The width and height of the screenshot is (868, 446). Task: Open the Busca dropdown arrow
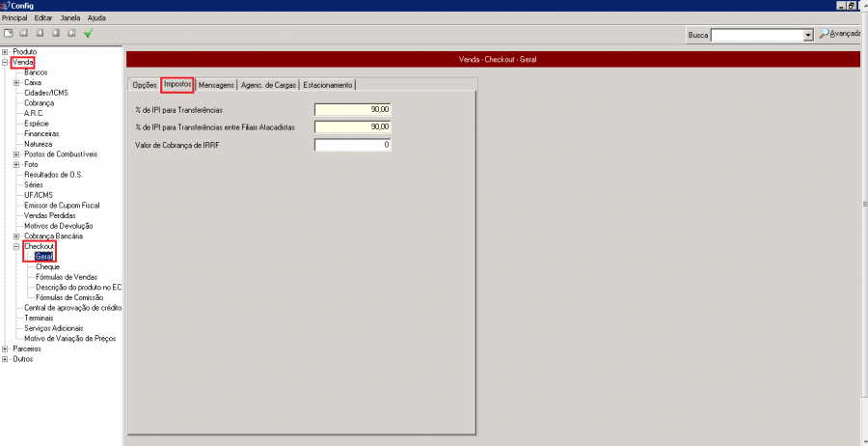[808, 35]
